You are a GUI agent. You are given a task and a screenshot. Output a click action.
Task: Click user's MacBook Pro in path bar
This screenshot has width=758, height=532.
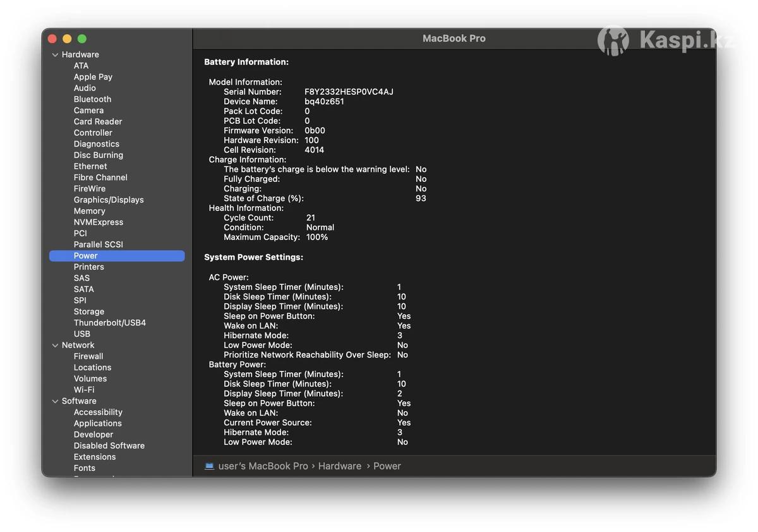click(263, 466)
